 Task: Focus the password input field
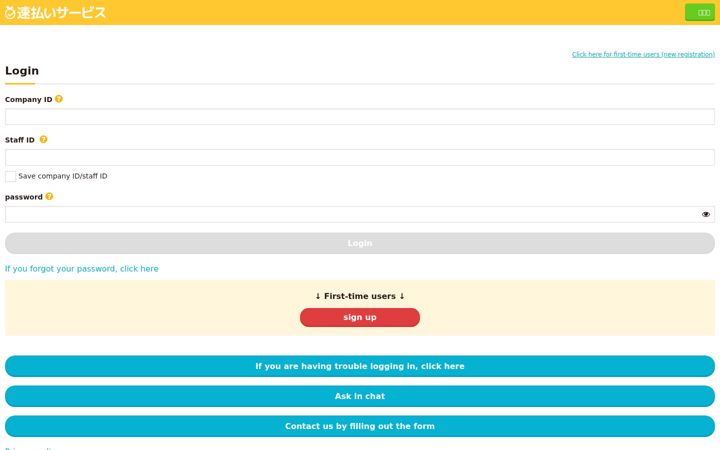[360, 214]
